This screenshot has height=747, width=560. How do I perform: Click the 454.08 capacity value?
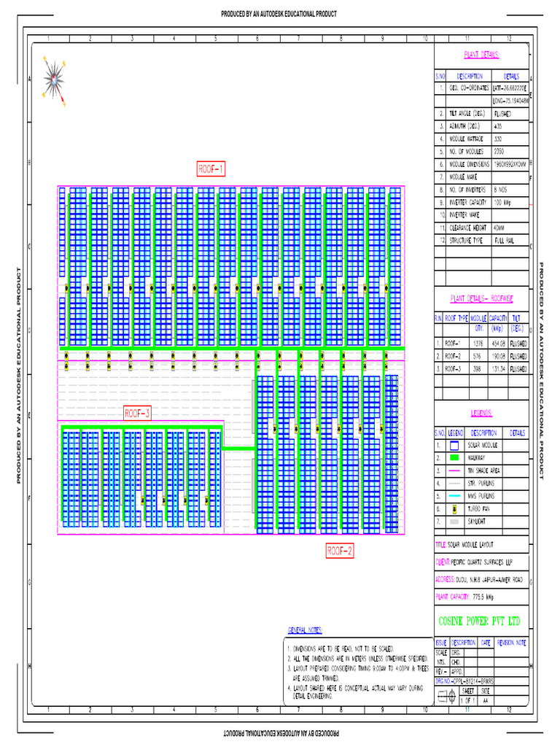click(x=497, y=344)
